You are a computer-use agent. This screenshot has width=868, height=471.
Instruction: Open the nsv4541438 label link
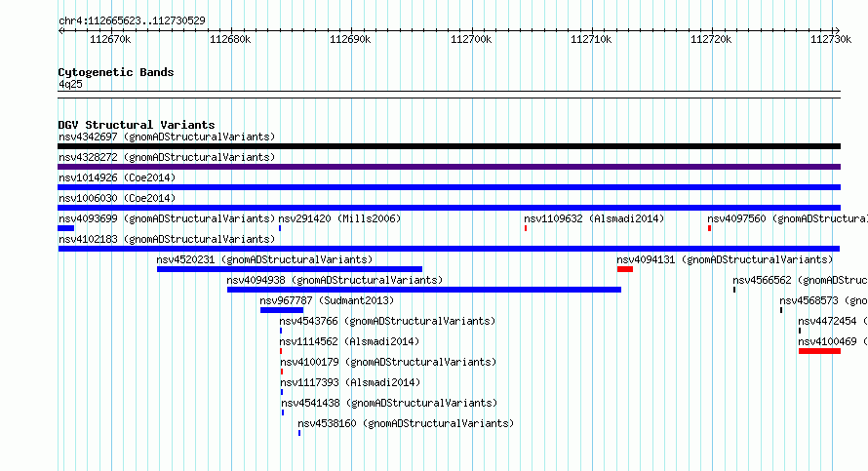(x=390, y=403)
